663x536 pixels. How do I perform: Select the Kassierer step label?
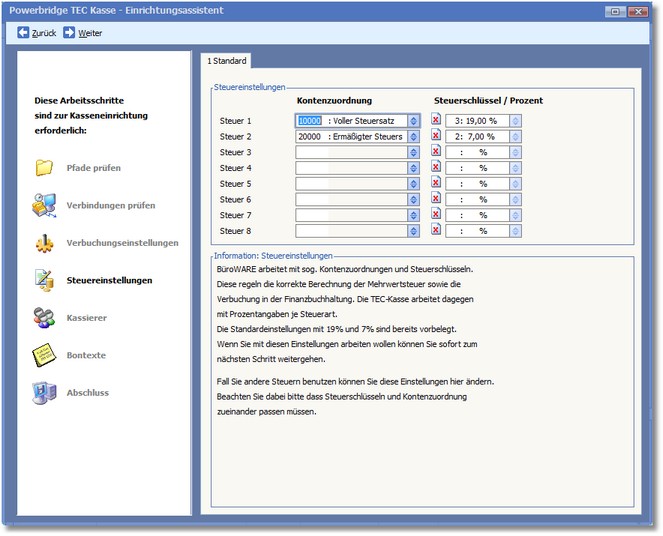[87, 318]
